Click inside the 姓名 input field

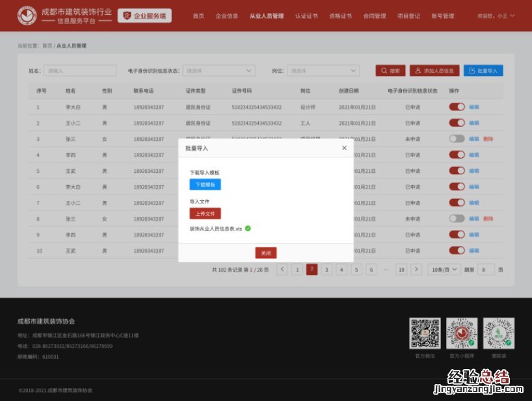(x=80, y=70)
